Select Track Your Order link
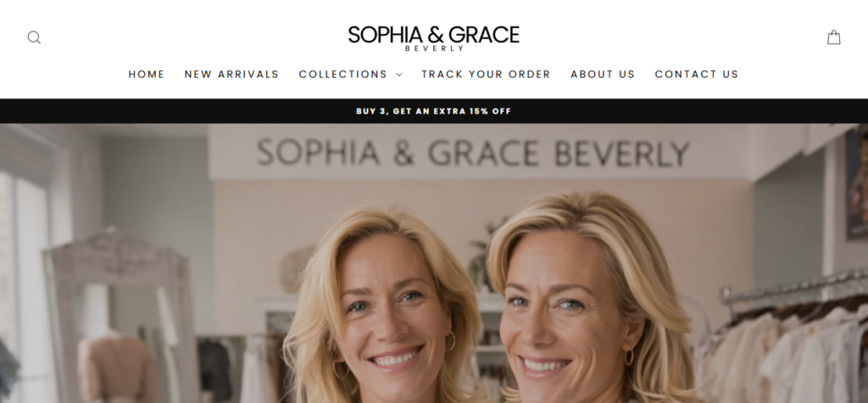This screenshot has height=403, width=868. tap(486, 75)
